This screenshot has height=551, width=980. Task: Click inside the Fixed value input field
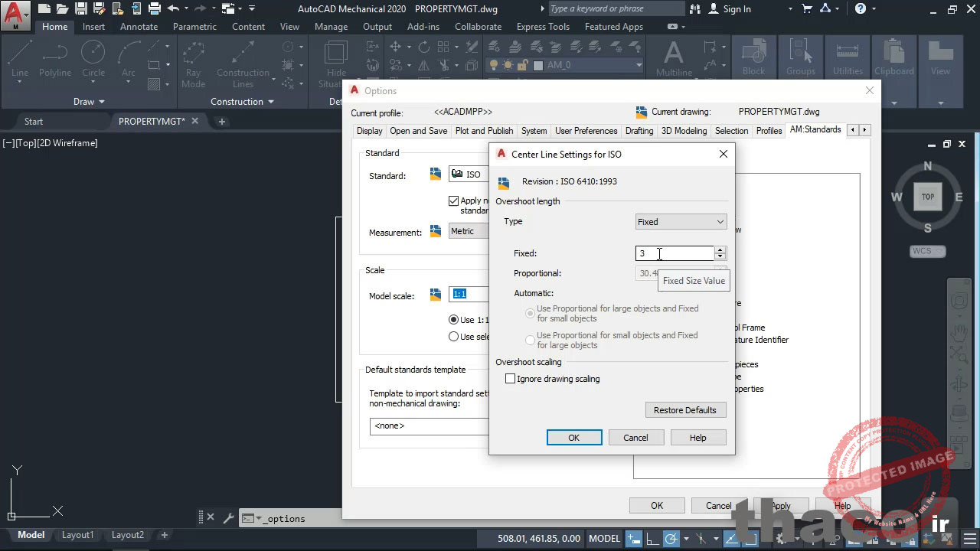[672, 253]
